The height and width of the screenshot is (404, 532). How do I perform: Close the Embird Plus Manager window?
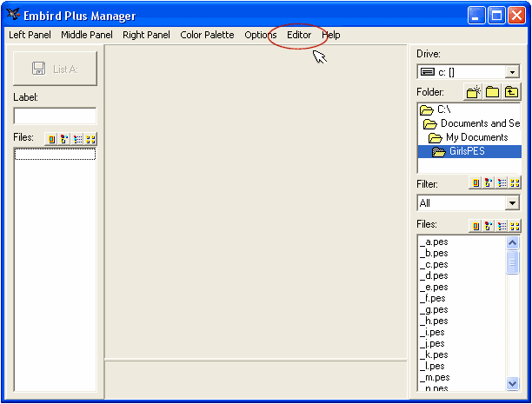coord(516,16)
